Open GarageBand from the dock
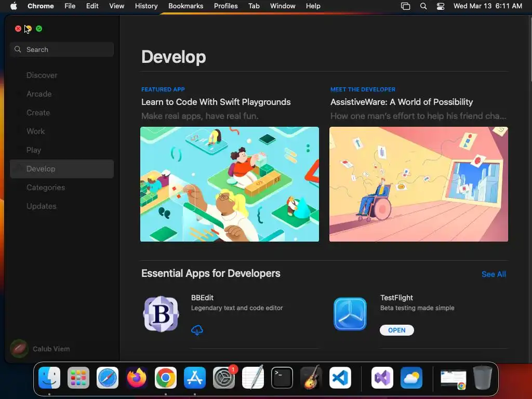The width and height of the screenshot is (532, 399). (x=311, y=378)
